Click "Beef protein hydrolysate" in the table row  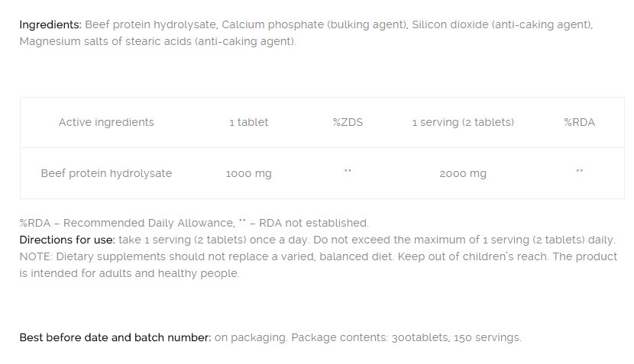(106, 173)
